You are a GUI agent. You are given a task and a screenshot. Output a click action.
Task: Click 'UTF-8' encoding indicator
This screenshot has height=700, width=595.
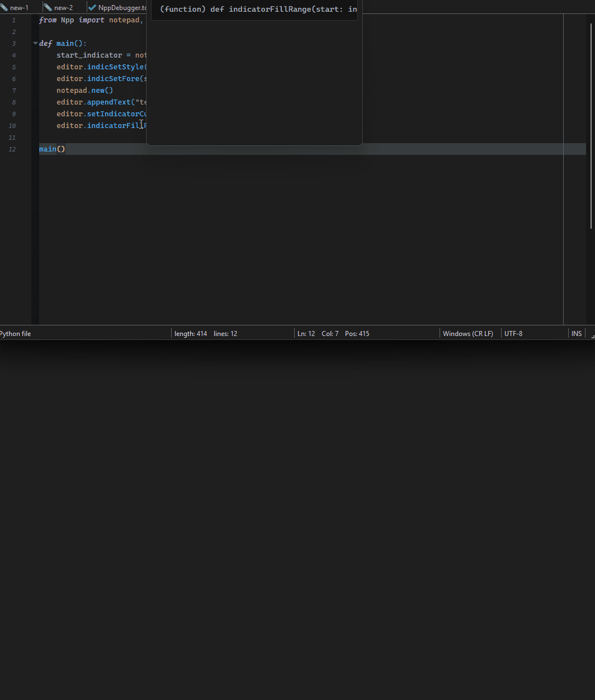click(x=513, y=333)
